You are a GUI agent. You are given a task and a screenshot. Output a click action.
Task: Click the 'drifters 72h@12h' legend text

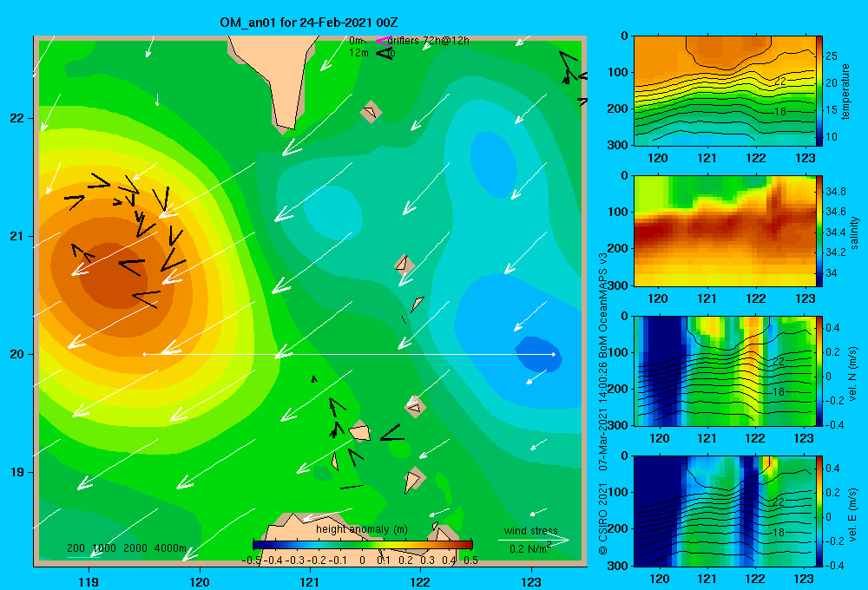coord(429,41)
